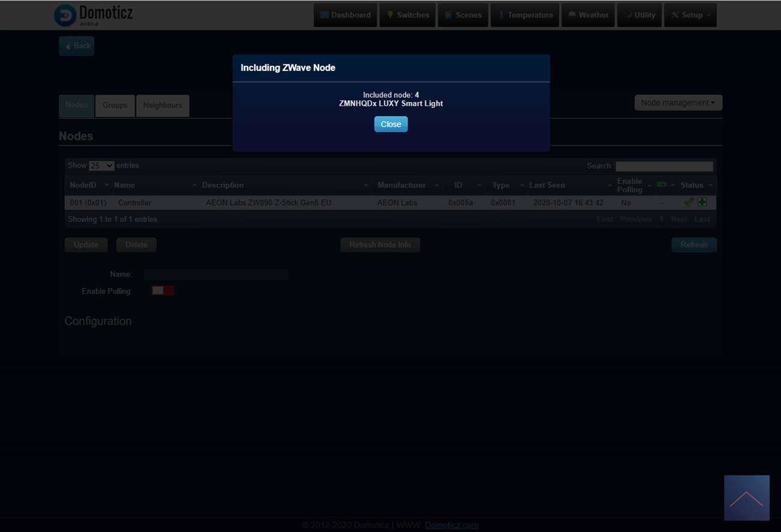Expand the Node management dropdown
This screenshot has width=781, height=532.
click(x=678, y=103)
